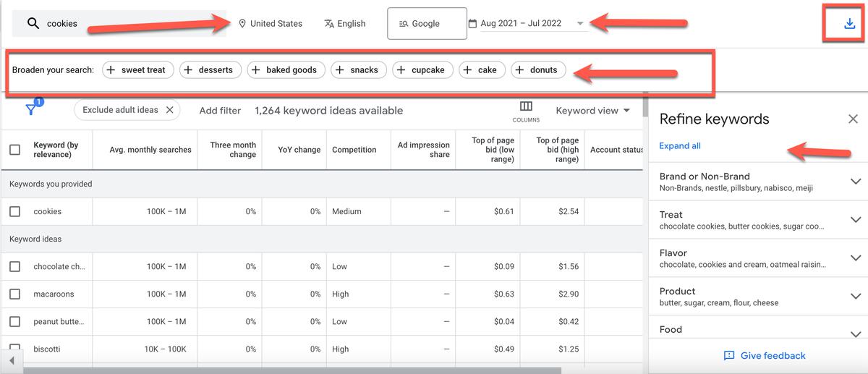Viewport: 868px width, 374px height.
Task: Change the English language setting
Action: click(345, 23)
